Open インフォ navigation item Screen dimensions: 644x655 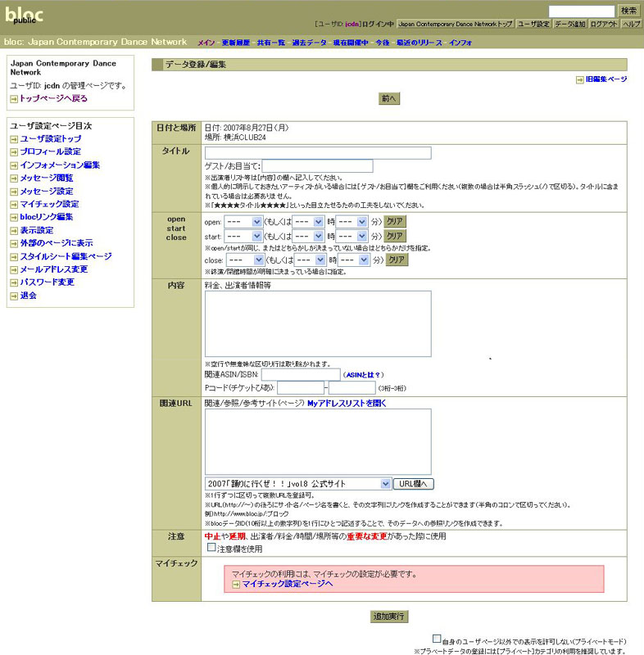460,43
